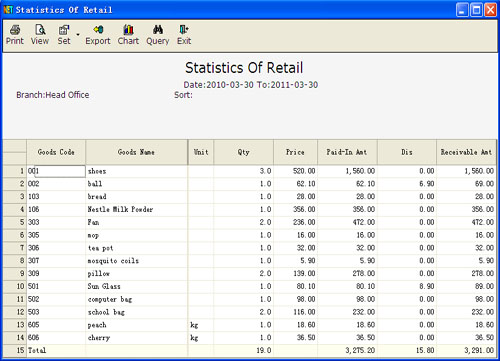Select the 'Nestle Milk Powder' cell
This screenshot has width=500, height=361.
click(x=137, y=210)
